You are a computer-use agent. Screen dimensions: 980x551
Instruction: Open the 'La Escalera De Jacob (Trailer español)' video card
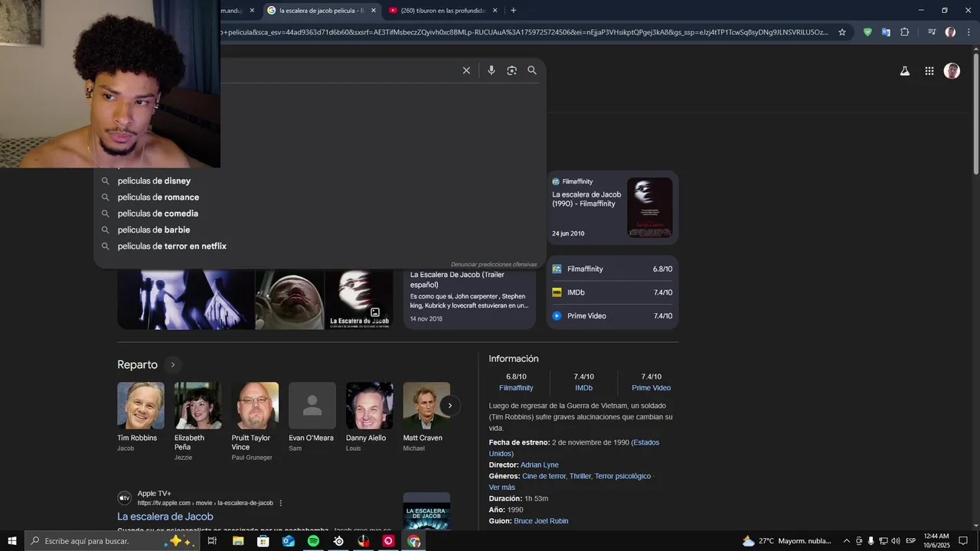pyautogui.click(x=469, y=297)
